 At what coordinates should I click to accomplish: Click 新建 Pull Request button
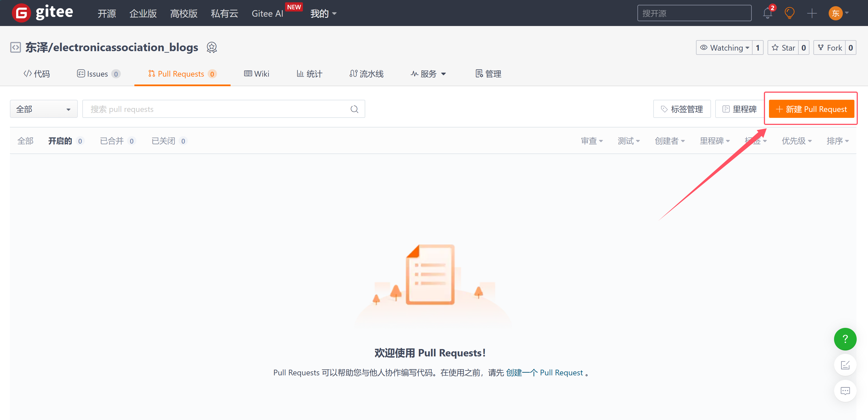(x=811, y=109)
